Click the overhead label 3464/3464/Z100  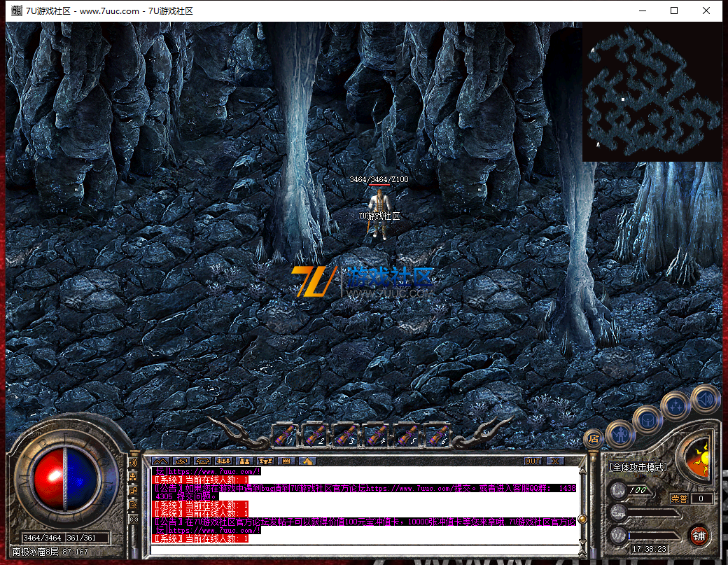[379, 179]
